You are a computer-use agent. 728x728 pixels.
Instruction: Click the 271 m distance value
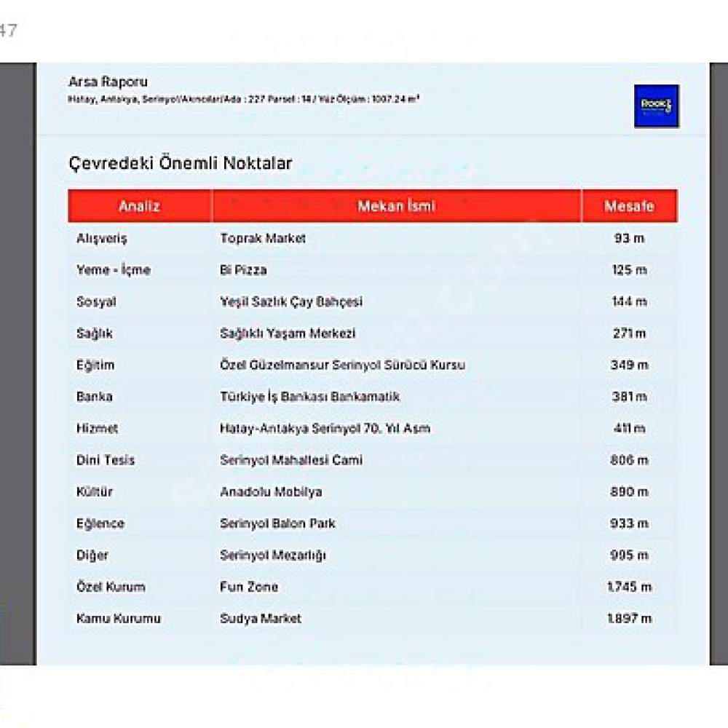[630, 333]
